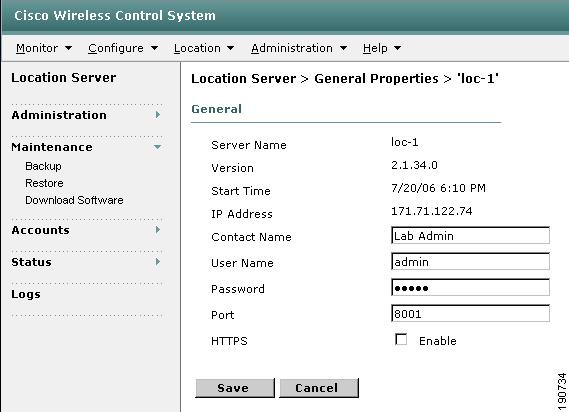Open the Configure menu

click(x=116, y=48)
